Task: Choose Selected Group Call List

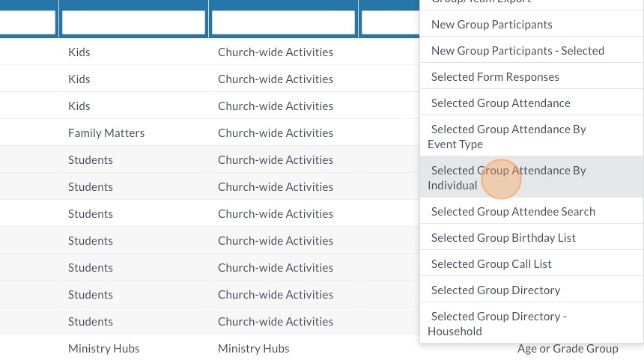Action: (491, 264)
